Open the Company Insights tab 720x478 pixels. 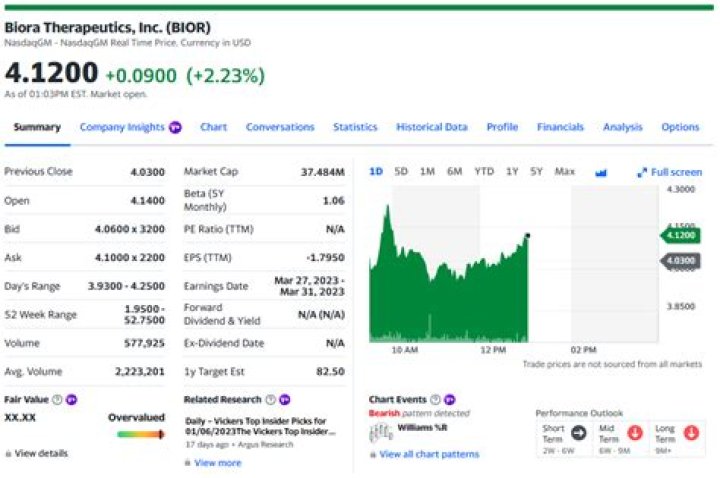point(123,127)
